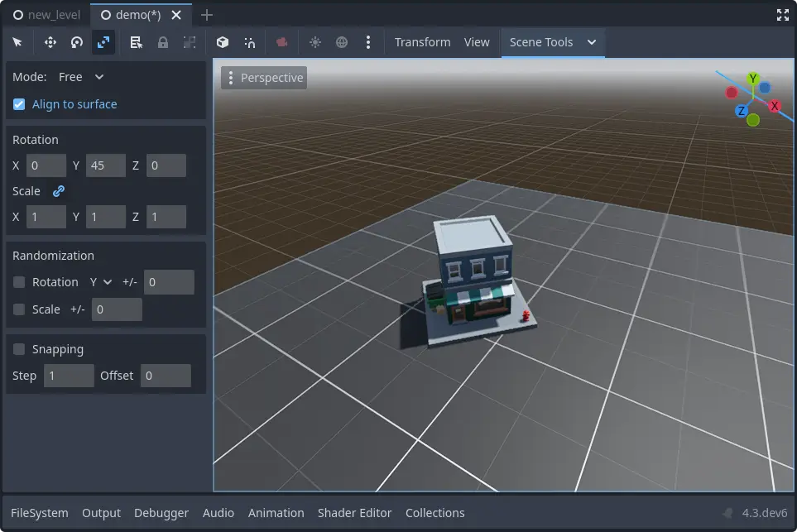Activate the Move Mode tool
The width and height of the screenshot is (797, 532).
tap(50, 42)
